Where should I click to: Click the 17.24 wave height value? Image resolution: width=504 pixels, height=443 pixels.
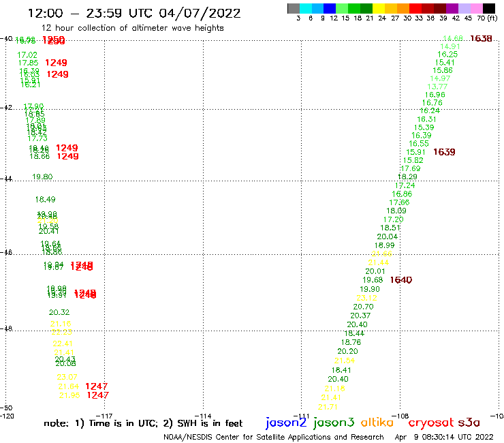click(405, 185)
